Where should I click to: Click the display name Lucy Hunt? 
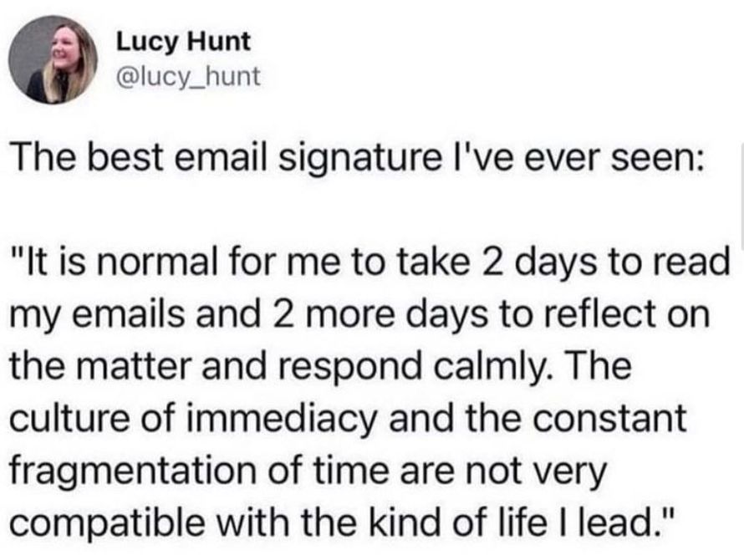coord(183,41)
